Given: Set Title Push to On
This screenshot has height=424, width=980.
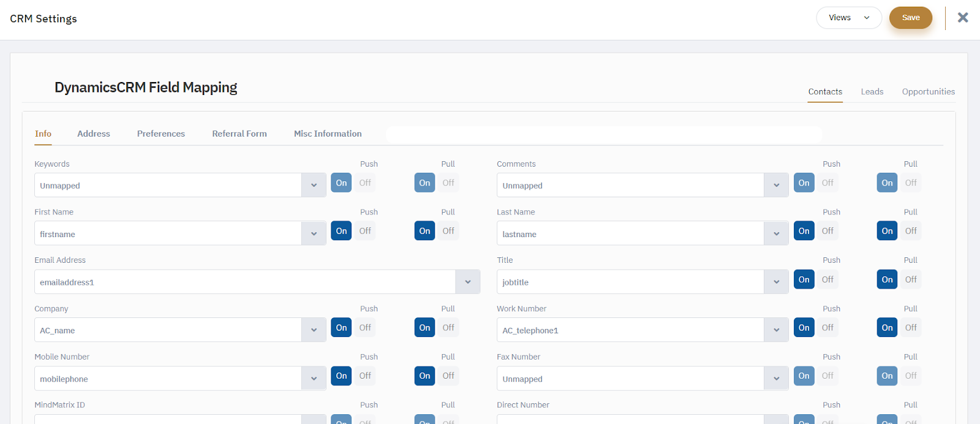Looking at the screenshot, I should click(x=804, y=279).
